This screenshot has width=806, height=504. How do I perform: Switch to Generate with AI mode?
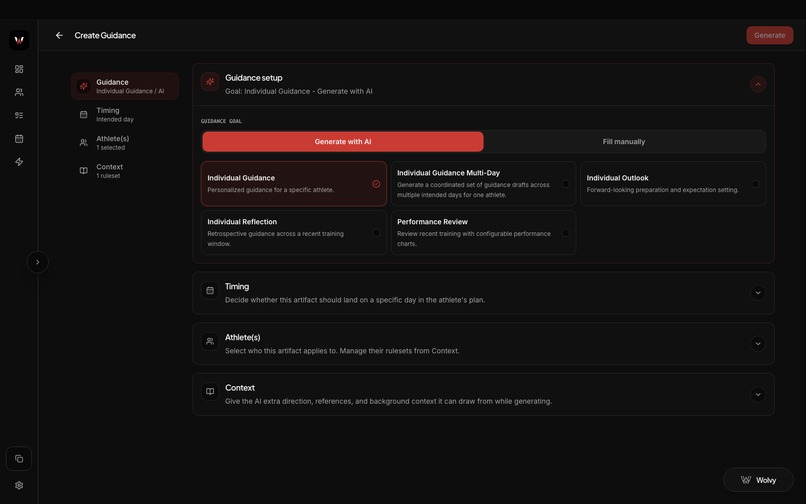(343, 141)
